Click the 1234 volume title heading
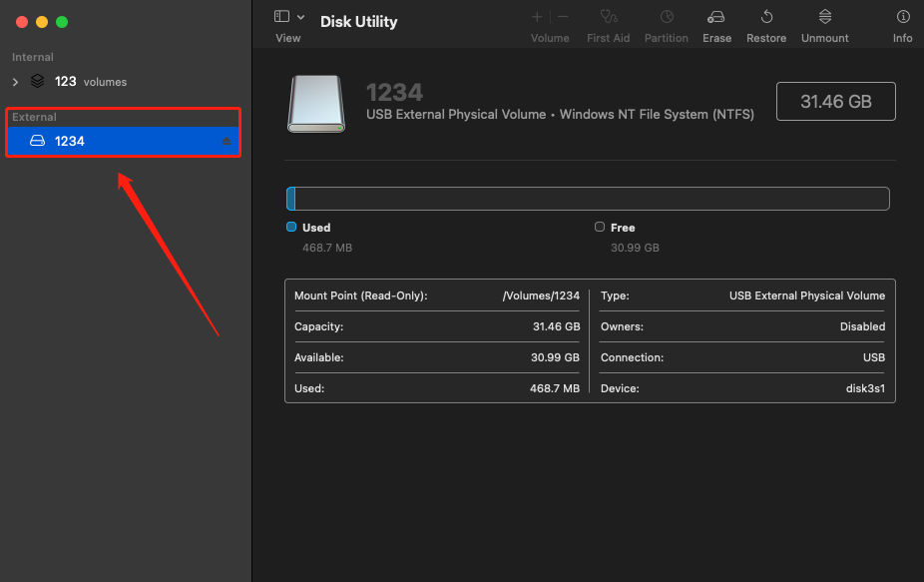 (394, 92)
